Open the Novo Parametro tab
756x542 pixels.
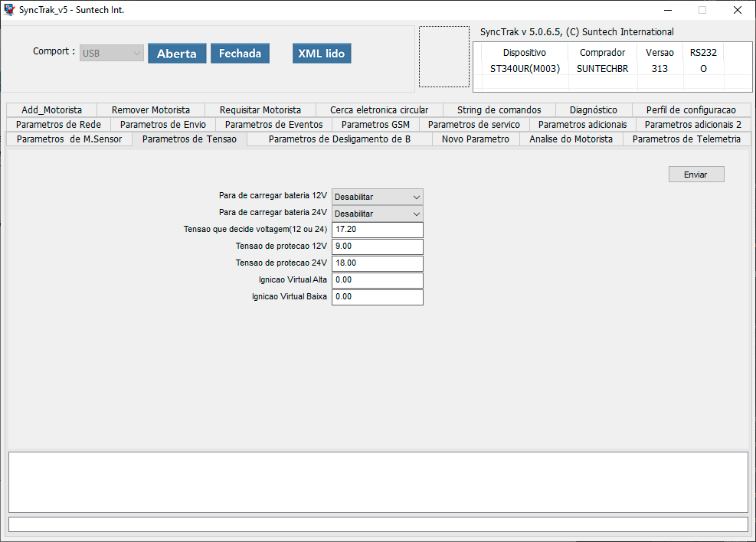(x=476, y=139)
